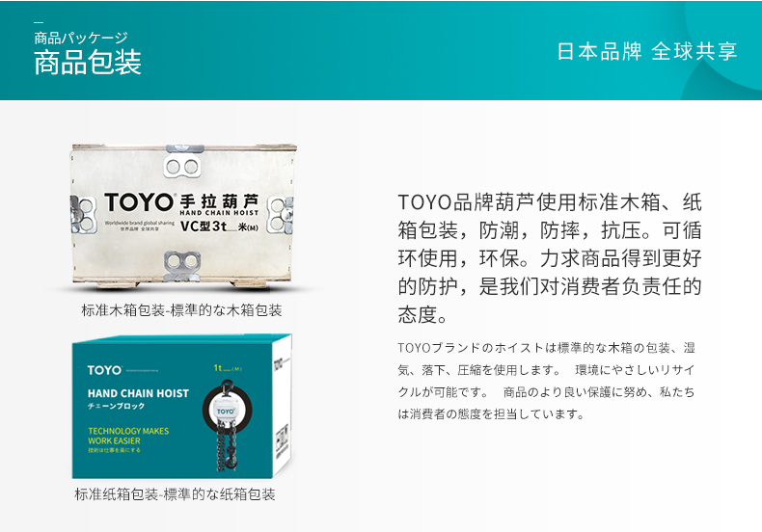Image resolution: width=762 pixels, height=532 pixels.
Task: Click the 商品パッケージ Japanese subtitle
Action: click(x=81, y=38)
